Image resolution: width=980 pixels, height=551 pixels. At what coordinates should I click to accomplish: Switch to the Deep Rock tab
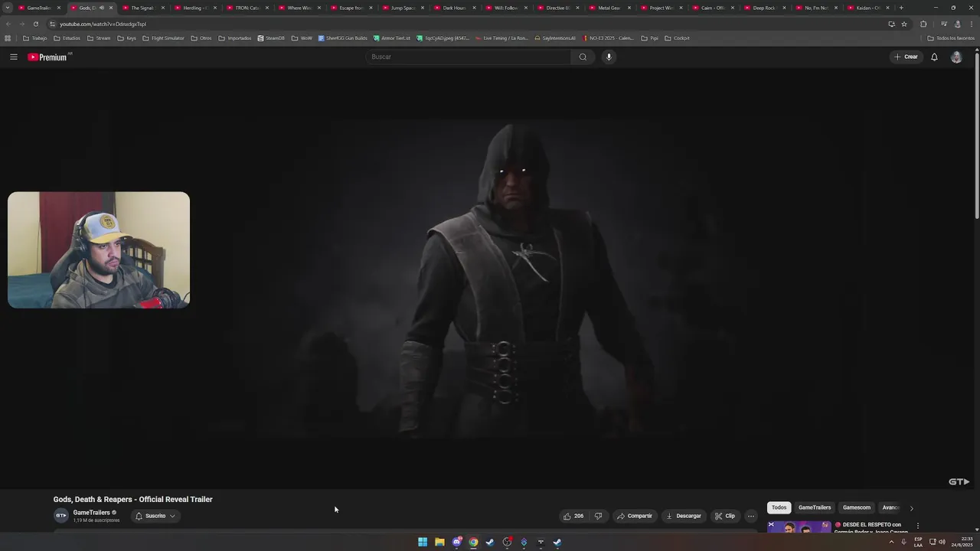[x=764, y=8]
